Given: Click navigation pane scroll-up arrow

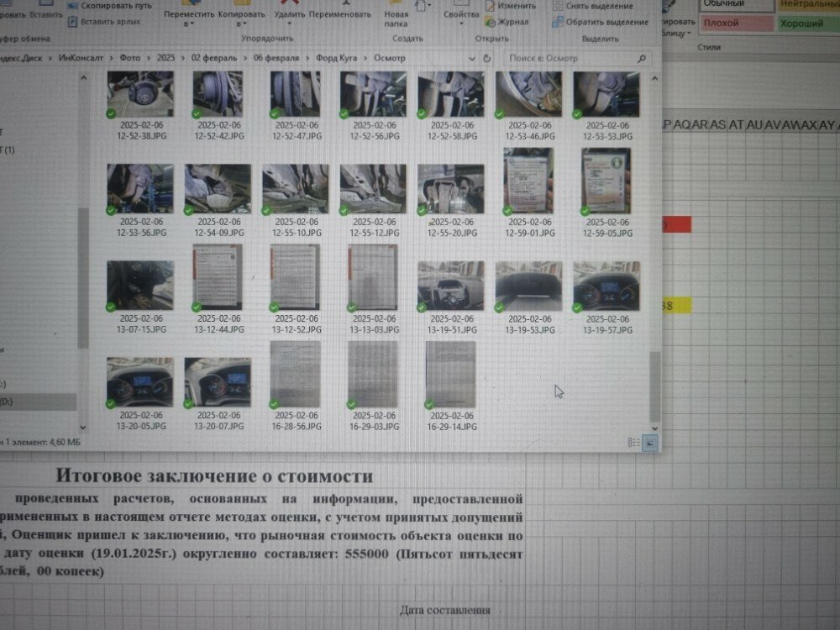Looking at the screenshot, I should coord(83,78).
